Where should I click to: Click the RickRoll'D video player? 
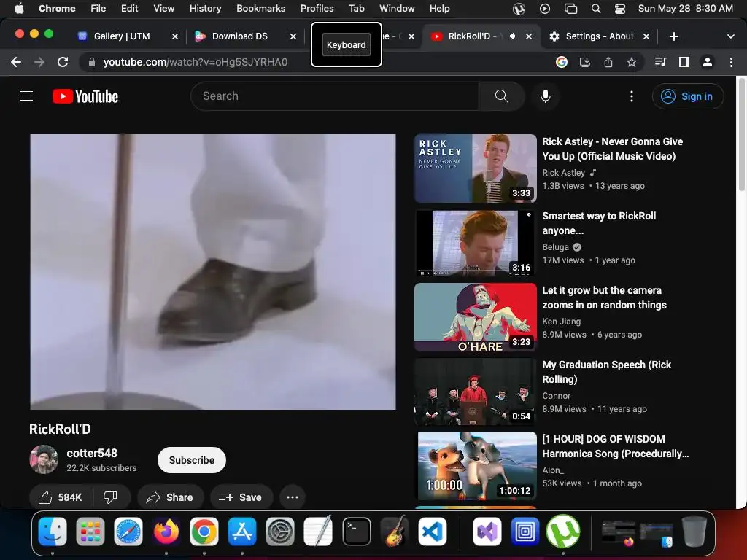(x=213, y=271)
